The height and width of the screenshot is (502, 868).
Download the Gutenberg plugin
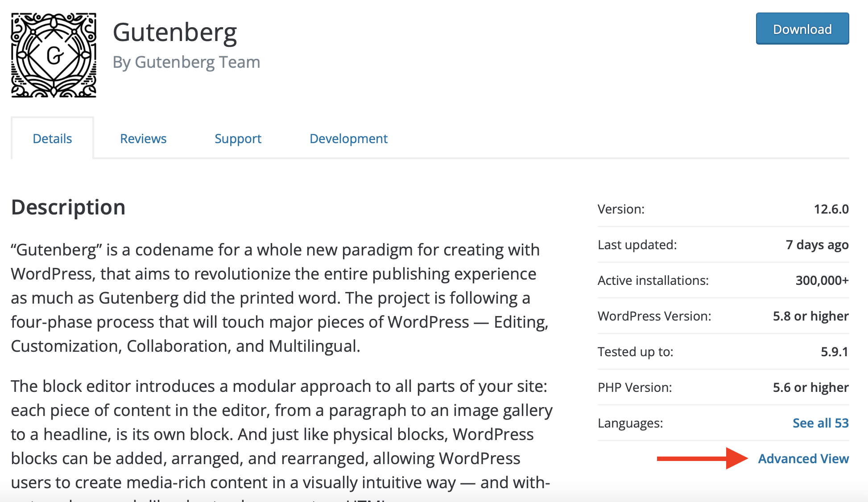(x=802, y=29)
